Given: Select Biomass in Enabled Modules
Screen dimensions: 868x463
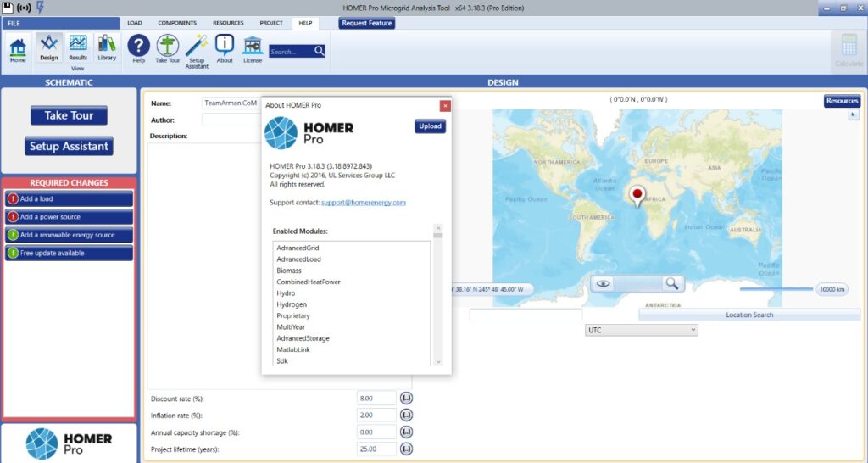Looking at the screenshot, I should point(289,271).
